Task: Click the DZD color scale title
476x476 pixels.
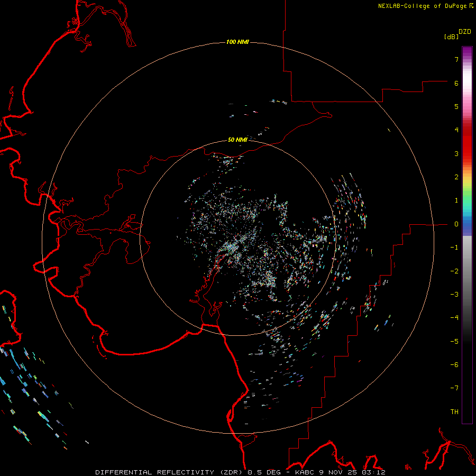Action: (465, 32)
